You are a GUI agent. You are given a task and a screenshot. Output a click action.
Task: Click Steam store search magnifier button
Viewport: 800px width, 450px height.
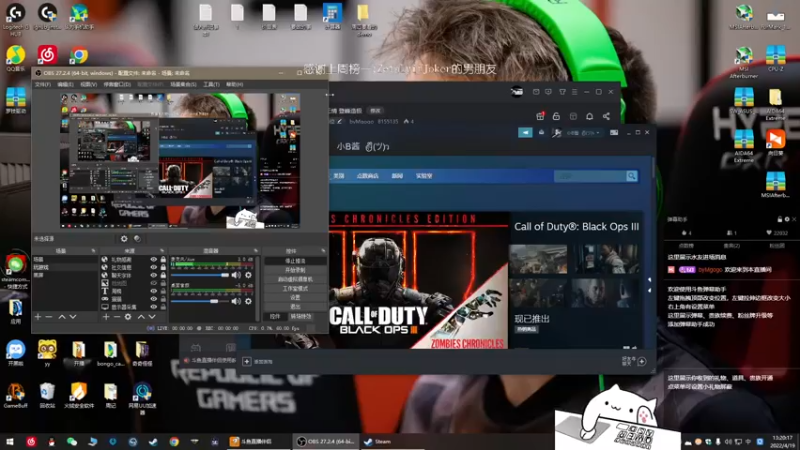(632, 176)
